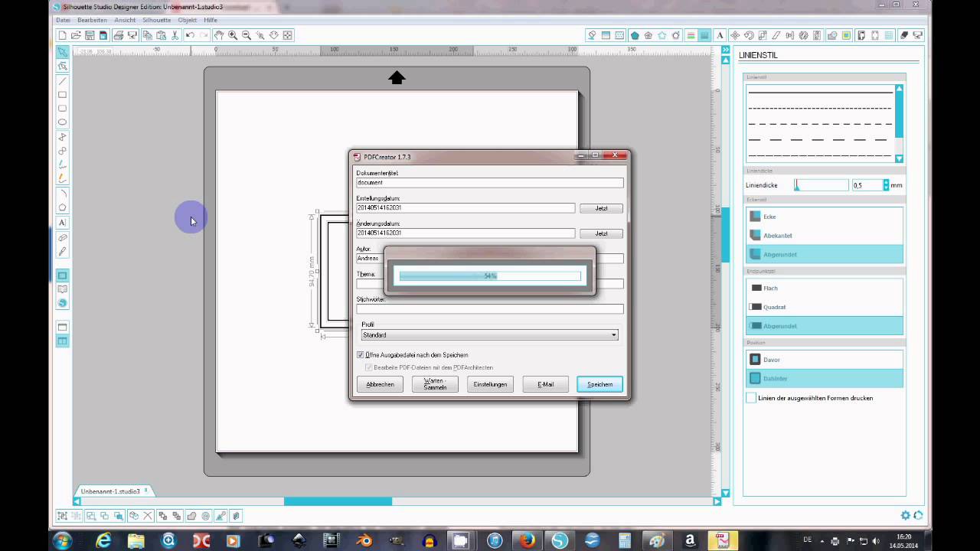
Task: Create a new document via toolbar icon
Action: click(x=62, y=35)
